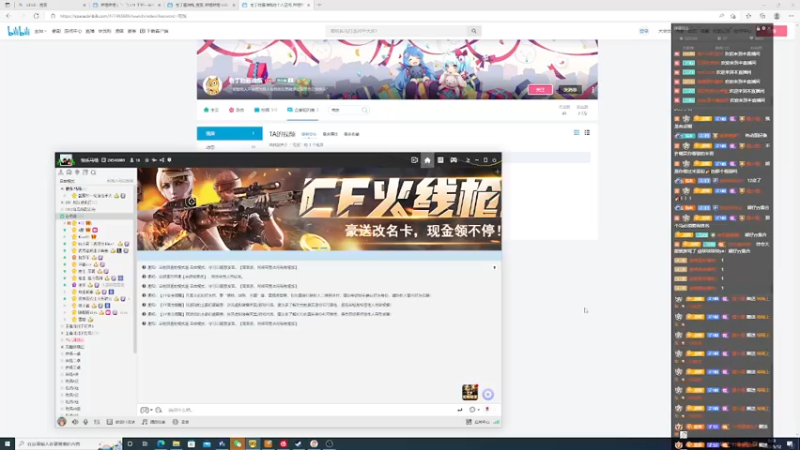This screenshot has height=450, width=800.
Task: Open WeChat from the taskbar
Action: [x=237, y=444]
